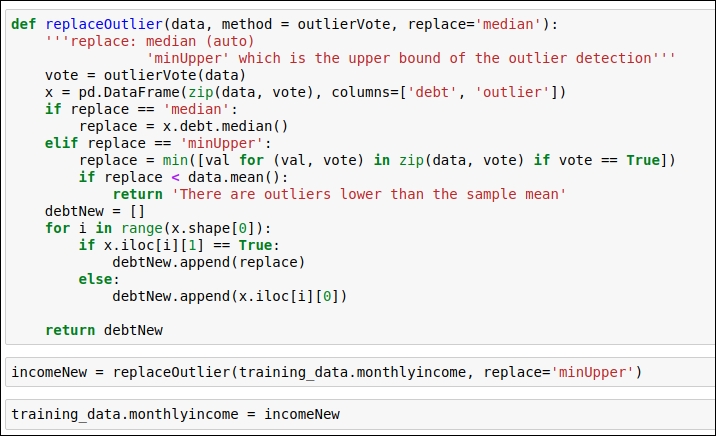Click debtNew.append(x.iloc[i][0]) line

pos(230,296)
